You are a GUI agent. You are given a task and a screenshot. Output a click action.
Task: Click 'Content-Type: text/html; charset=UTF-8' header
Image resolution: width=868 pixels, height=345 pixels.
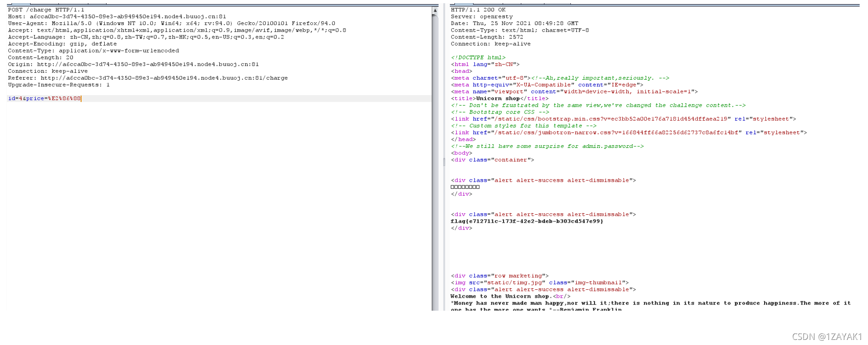tap(520, 30)
